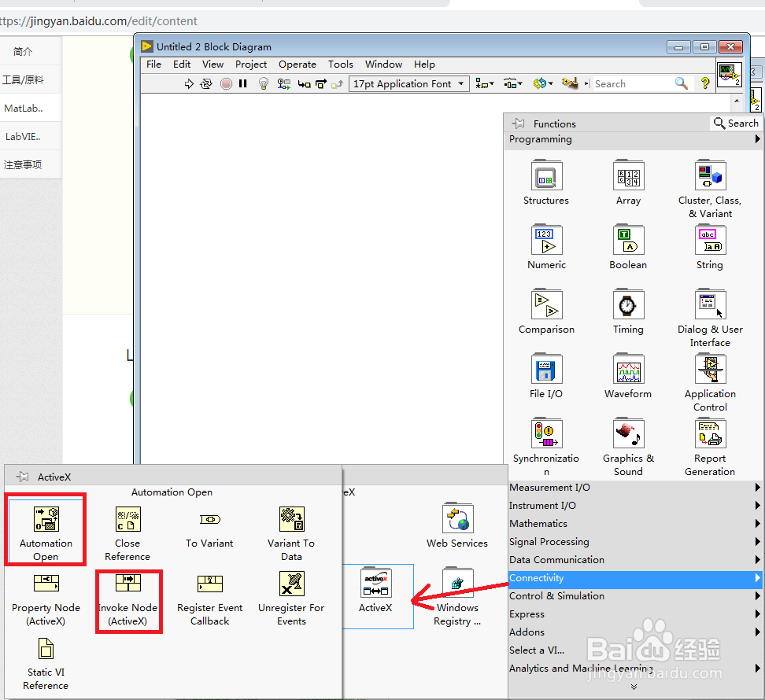Screen dimensions: 765x700
Task: Open the Graphics & Sound palette
Action: [628, 447]
